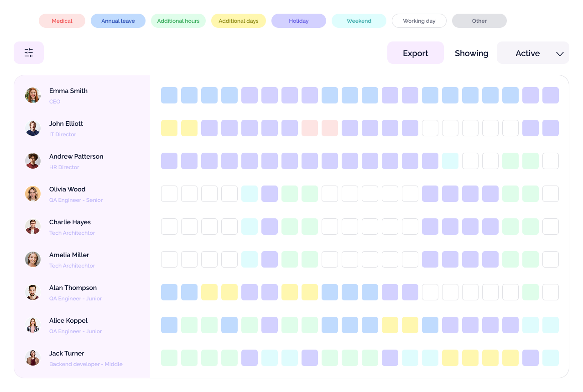Select the Holiday legend tag
Image resolution: width=583 pixels, height=392 pixels.
click(299, 21)
